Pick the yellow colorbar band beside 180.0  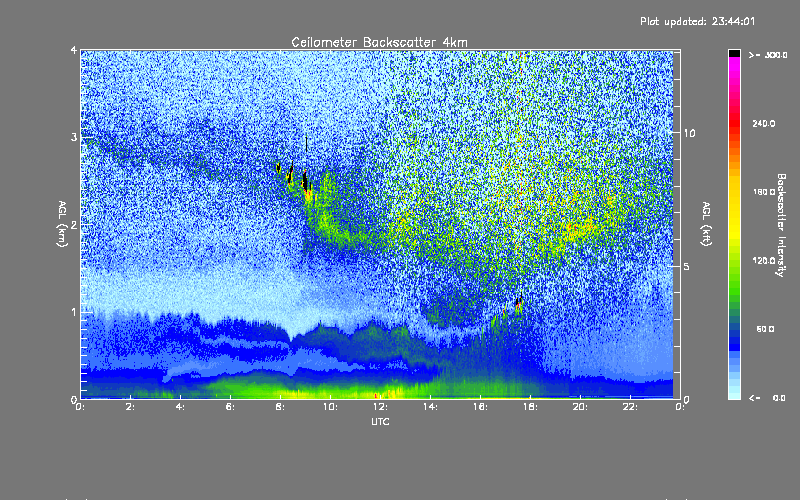(x=734, y=192)
